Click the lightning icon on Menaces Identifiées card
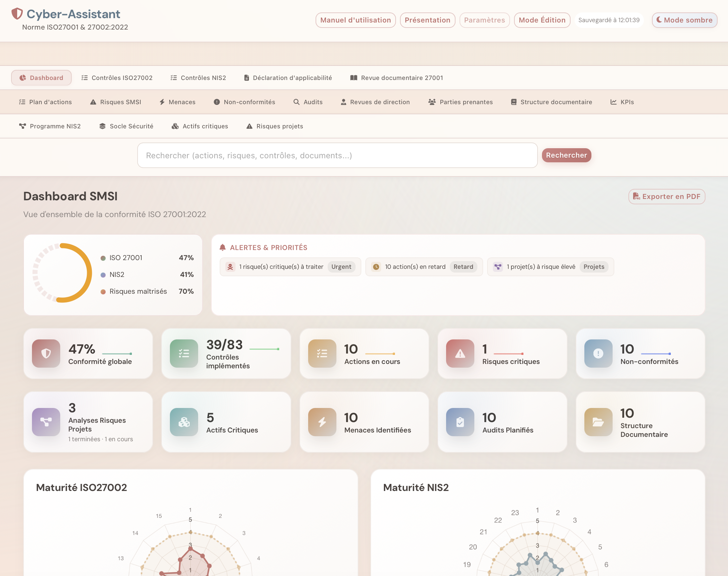The height and width of the screenshot is (576, 728). coord(322,422)
